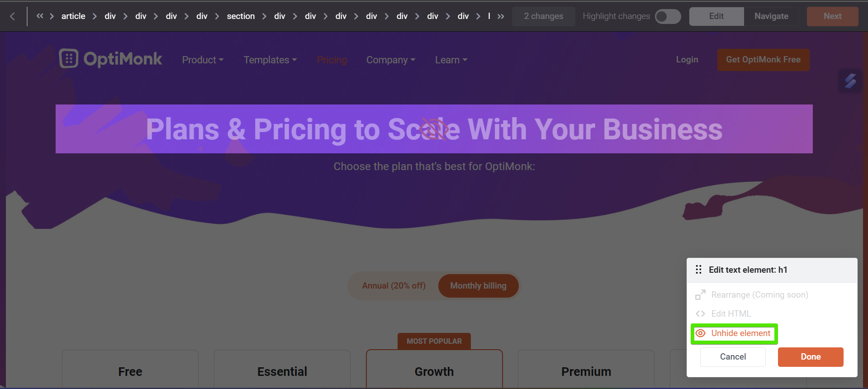
Task: Click the lightning bolt side widget icon
Action: (850, 81)
